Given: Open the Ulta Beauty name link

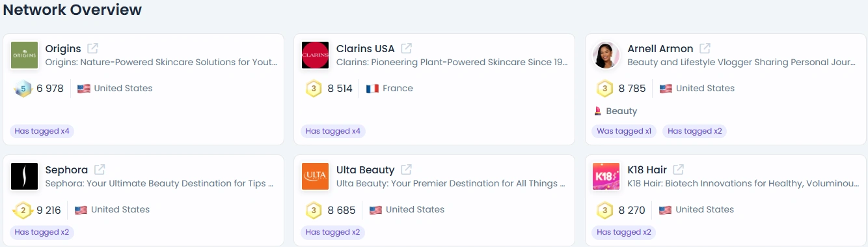Looking at the screenshot, I should pos(366,170).
